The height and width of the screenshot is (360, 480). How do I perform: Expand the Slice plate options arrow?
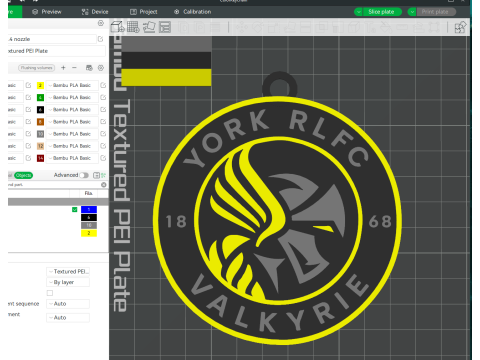(358, 12)
